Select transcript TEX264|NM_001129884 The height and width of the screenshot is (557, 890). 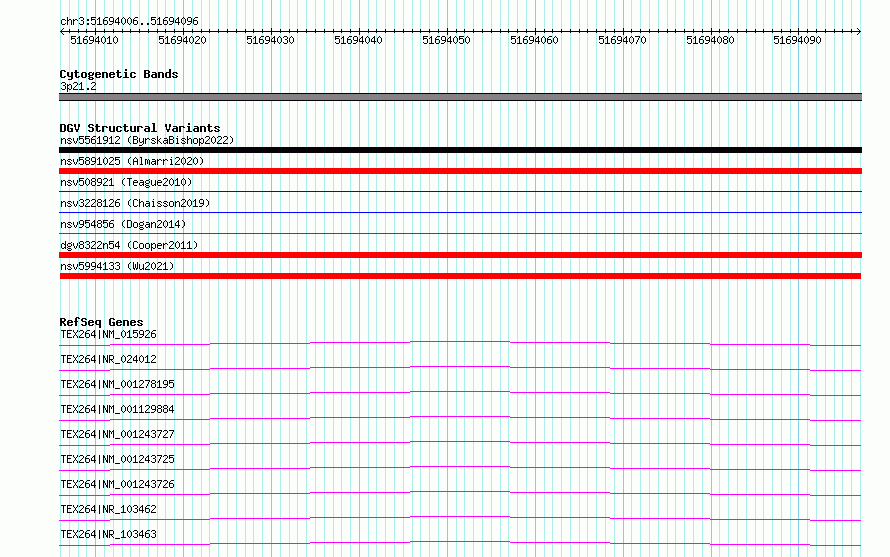117,409
